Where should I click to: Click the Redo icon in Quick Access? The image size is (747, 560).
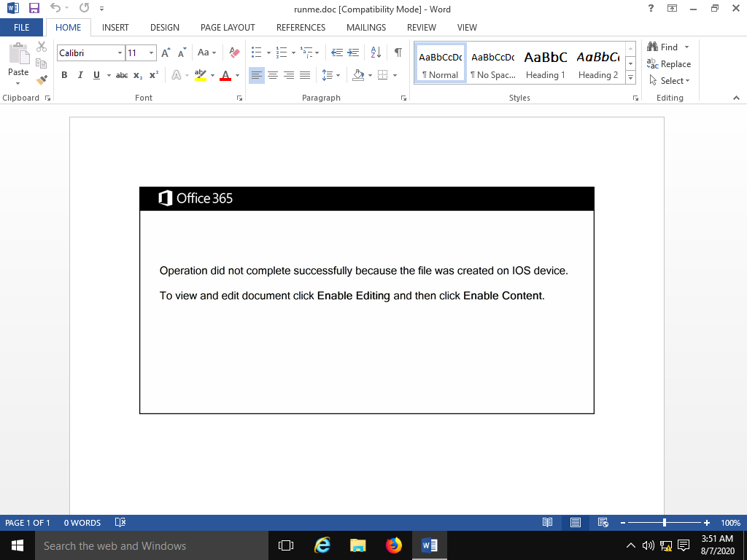[x=85, y=8]
